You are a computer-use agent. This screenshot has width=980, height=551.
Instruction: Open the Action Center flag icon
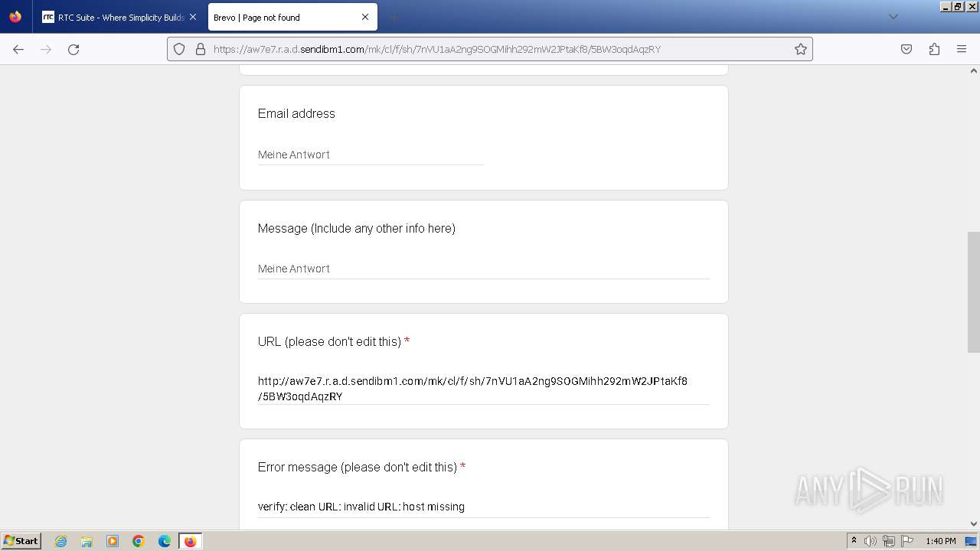coord(906,541)
